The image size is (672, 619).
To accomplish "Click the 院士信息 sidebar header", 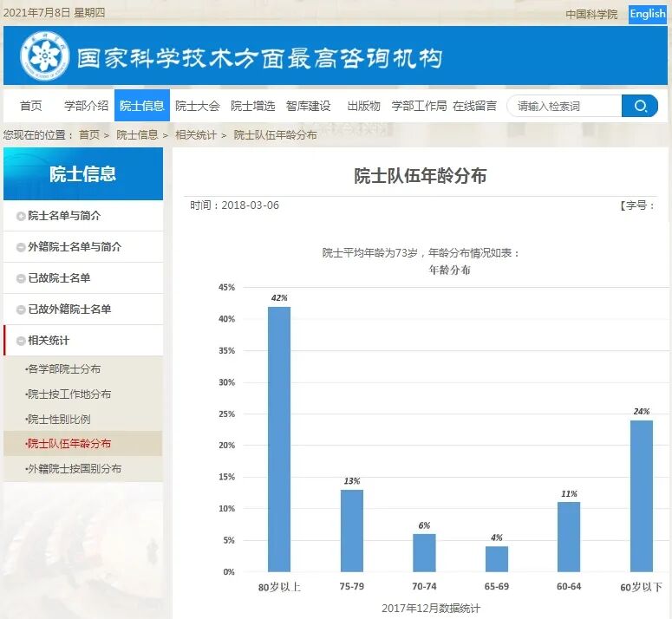I will point(82,174).
